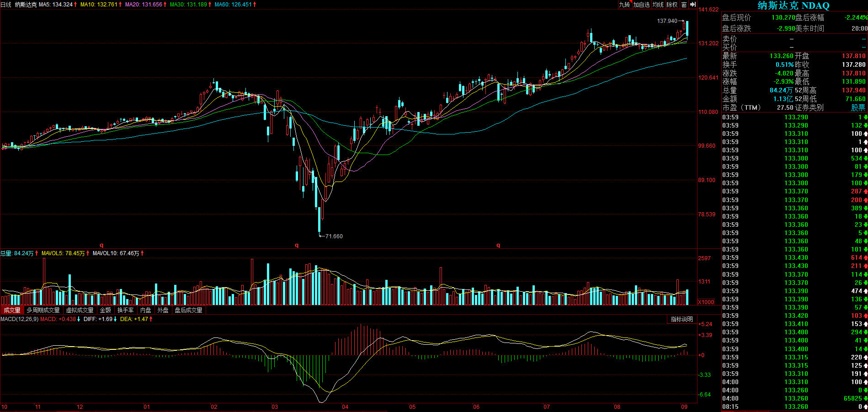Click 加自选 to add to watchlist
Screen dimensions: 868x412
(x=641, y=5)
